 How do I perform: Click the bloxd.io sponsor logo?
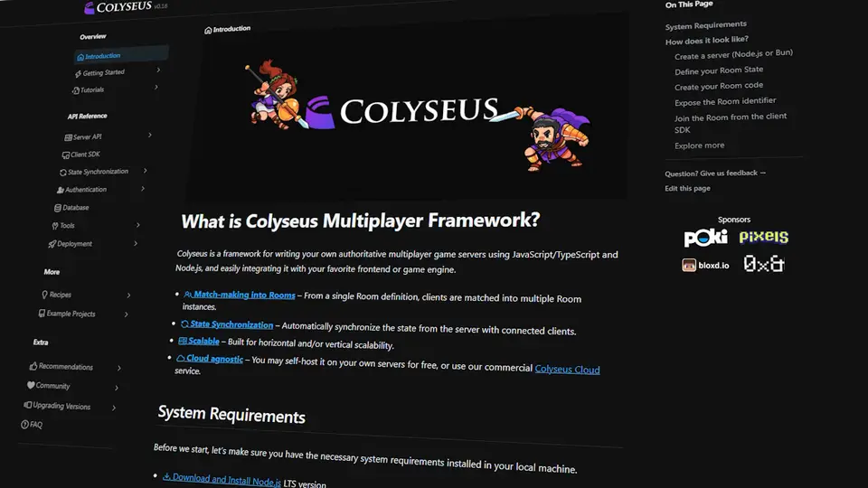(x=705, y=265)
